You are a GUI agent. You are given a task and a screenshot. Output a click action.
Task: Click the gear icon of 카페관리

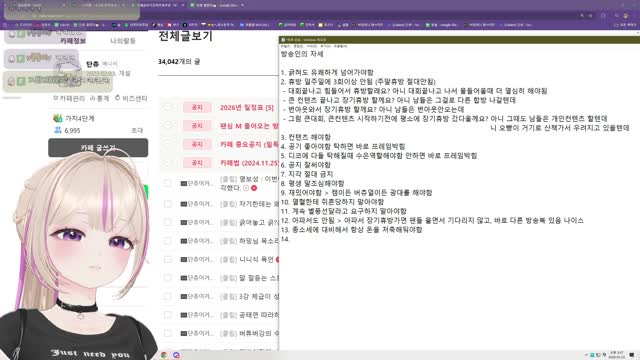56,98
